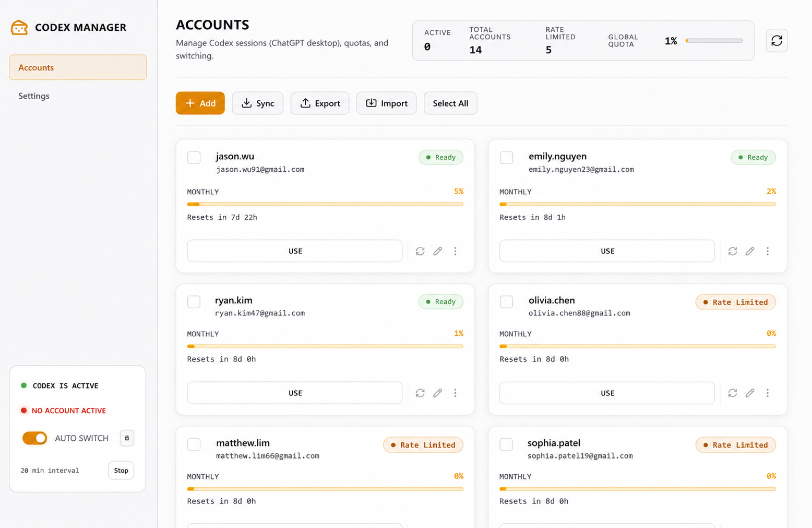Open more options for jason.wu
The width and height of the screenshot is (812, 528).
(455, 251)
